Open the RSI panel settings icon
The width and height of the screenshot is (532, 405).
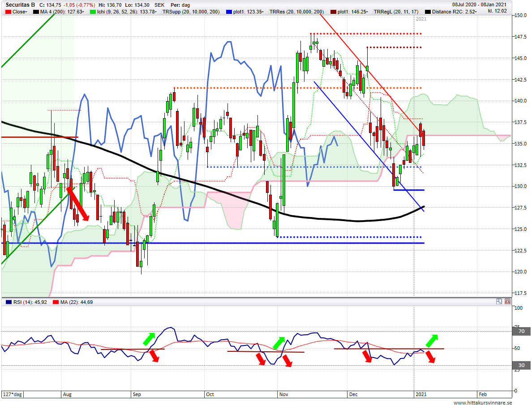499,301
